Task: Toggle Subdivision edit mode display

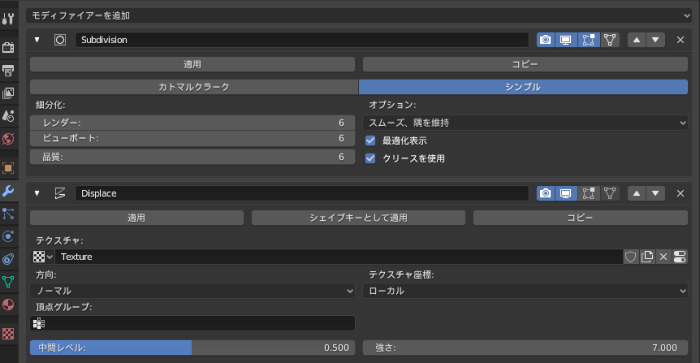Action: [588, 40]
